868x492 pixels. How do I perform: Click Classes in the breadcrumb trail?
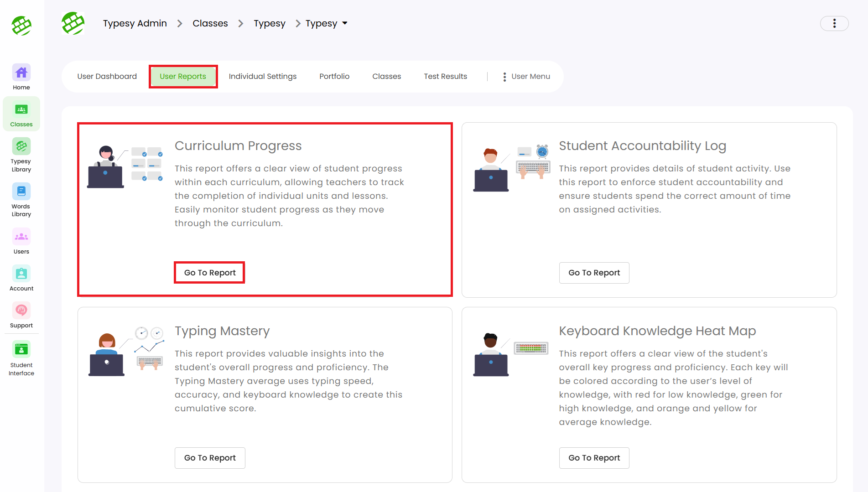click(210, 23)
